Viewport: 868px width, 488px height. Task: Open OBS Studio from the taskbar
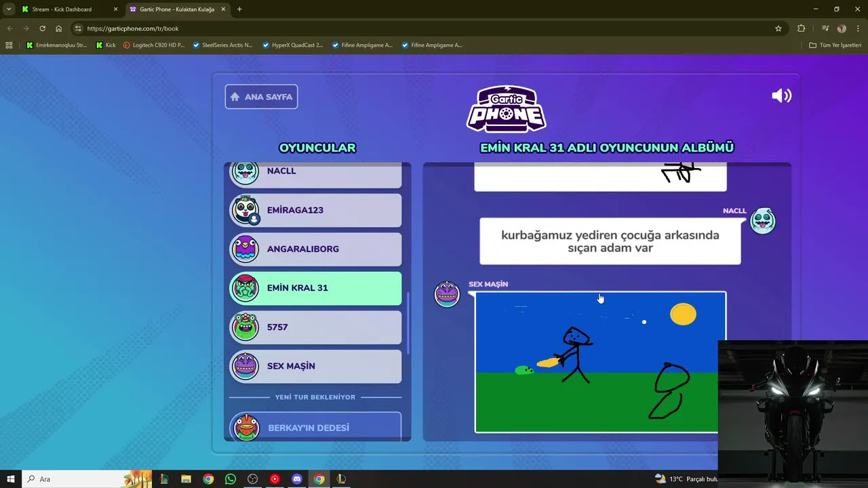pyautogui.click(x=253, y=479)
